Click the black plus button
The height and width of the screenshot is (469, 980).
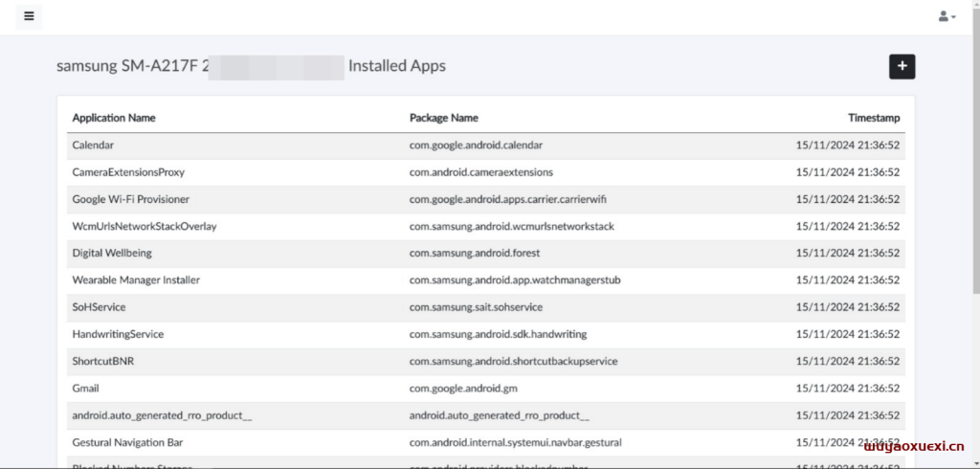pyautogui.click(x=902, y=66)
